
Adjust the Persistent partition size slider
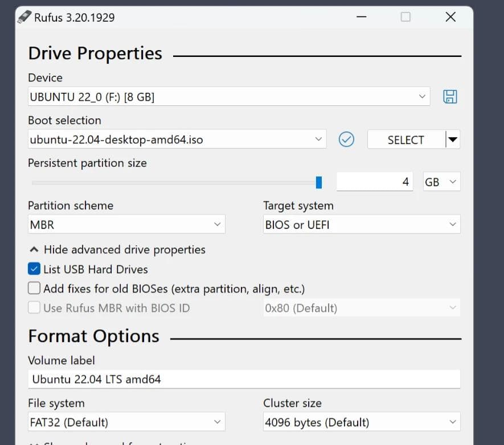(x=318, y=182)
